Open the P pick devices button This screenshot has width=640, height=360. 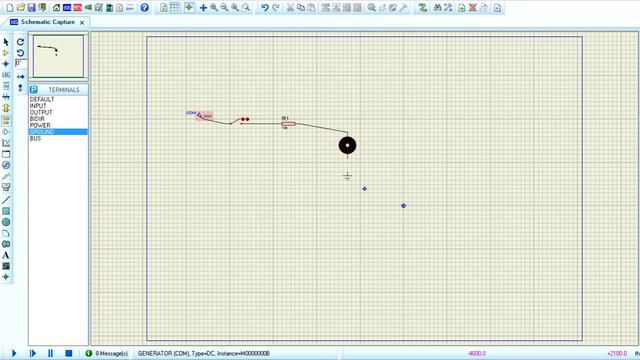point(33,89)
